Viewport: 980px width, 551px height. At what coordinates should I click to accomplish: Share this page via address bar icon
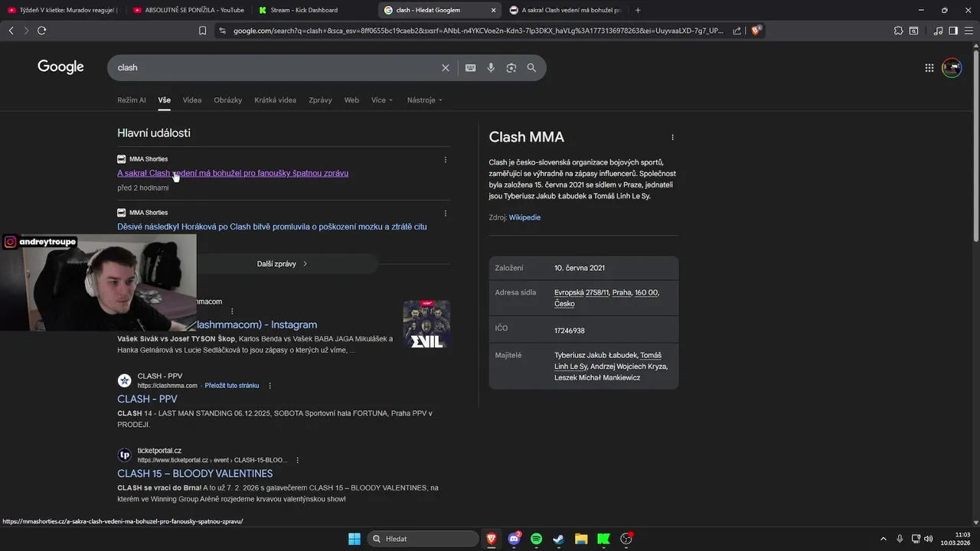[737, 31]
